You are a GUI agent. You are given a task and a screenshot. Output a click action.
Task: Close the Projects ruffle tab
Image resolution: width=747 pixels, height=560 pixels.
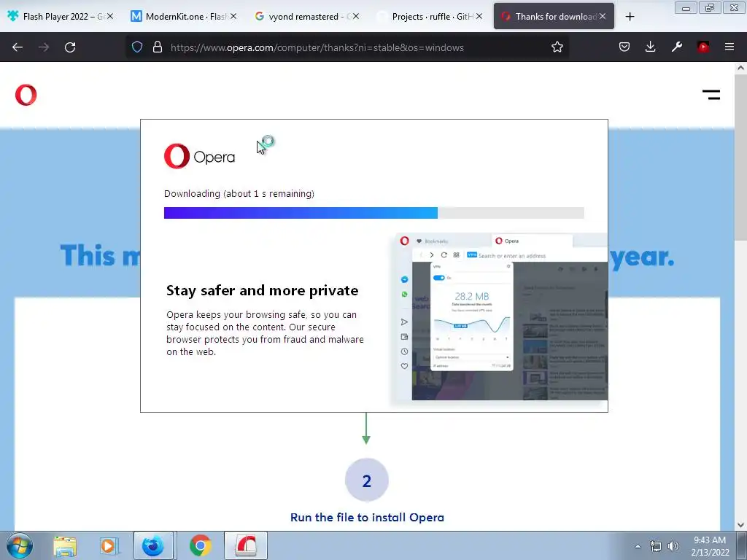[479, 17]
